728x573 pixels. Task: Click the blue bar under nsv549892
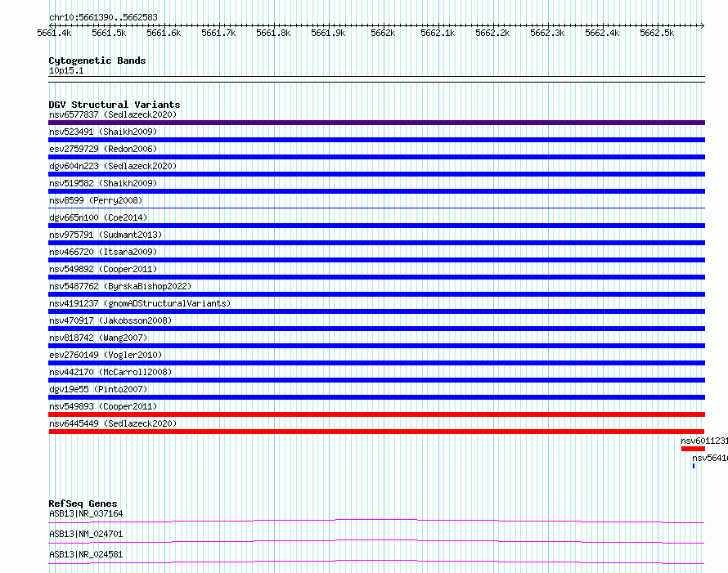pyautogui.click(x=376, y=277)
